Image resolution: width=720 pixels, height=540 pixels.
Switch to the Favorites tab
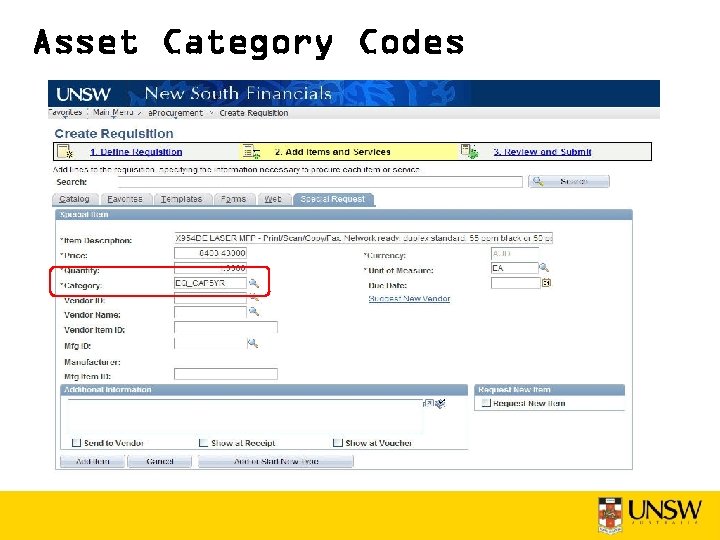coord(125,199)
